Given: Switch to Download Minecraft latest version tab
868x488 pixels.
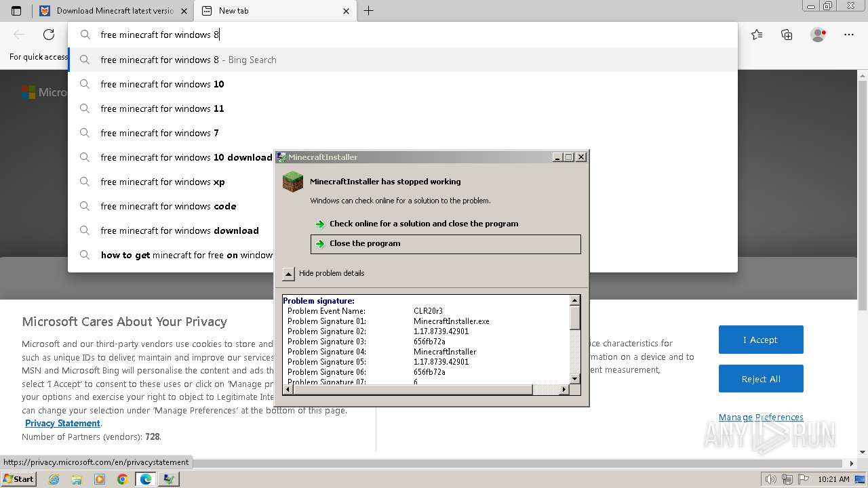Looking at the screenshot, I should pyautogui.click(x=113, y=11).
